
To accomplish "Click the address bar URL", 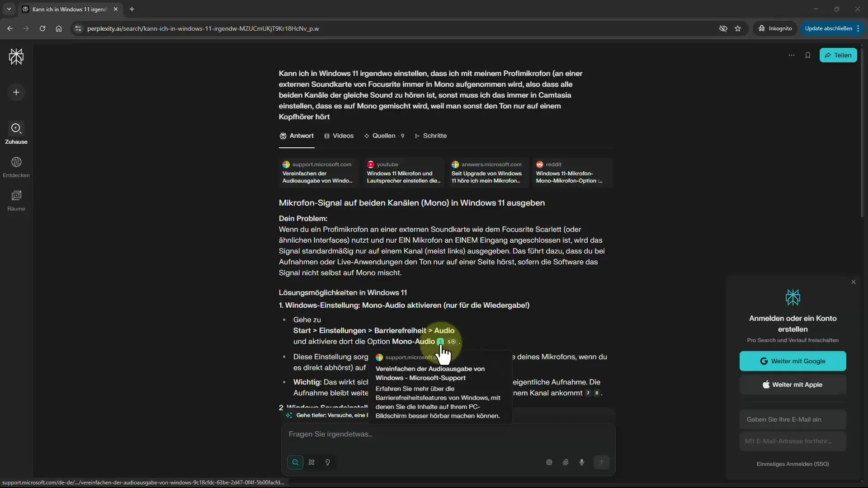I will [x=203, y=28].
